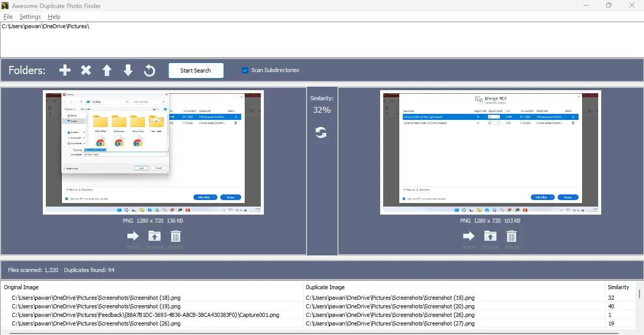This screenshot has height=335, width=644.
Task: Add a folder with the plus icon
Action: tap(65, 71)
